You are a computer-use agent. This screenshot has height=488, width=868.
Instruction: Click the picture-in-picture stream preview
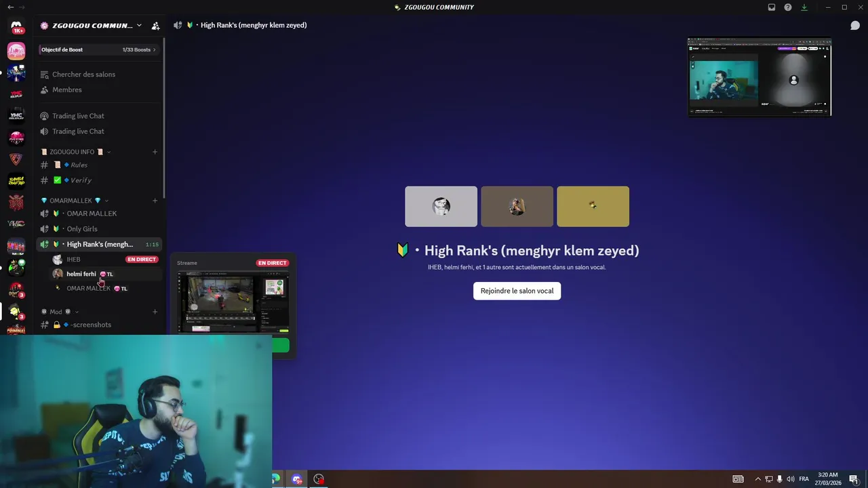click(x=759, y=77)
